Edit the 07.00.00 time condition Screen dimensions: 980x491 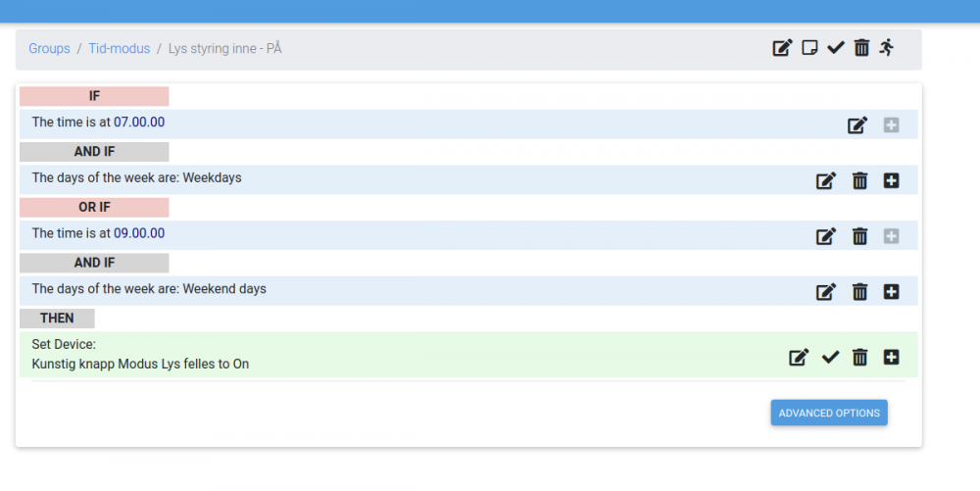857,125
